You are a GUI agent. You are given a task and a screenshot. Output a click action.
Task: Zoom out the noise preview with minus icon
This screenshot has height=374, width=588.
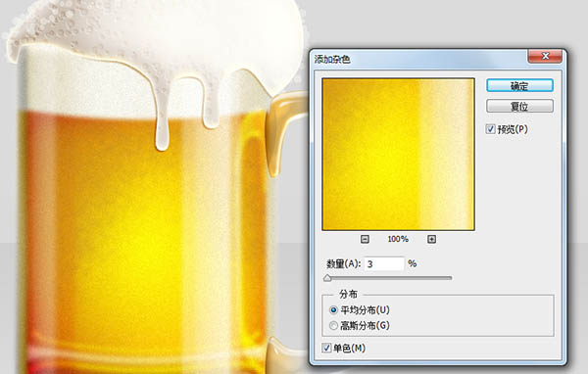click(365, 239)
